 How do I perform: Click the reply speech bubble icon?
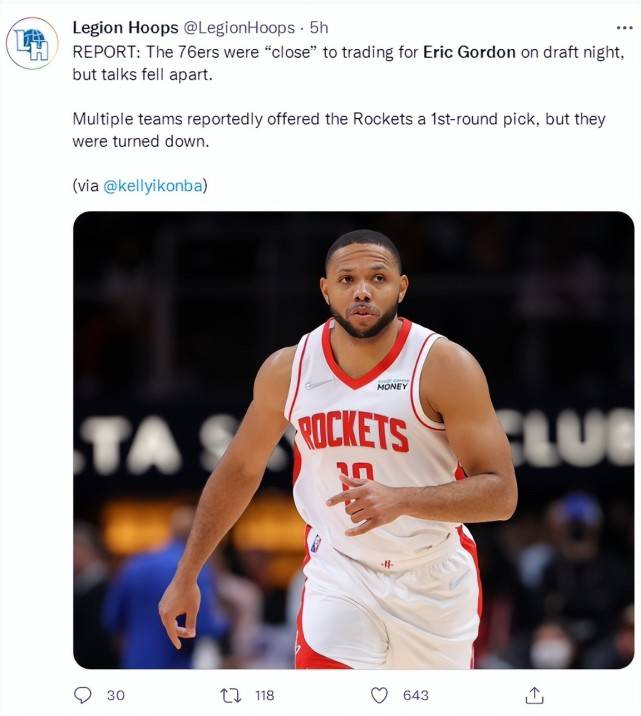(x=83, y=695)
